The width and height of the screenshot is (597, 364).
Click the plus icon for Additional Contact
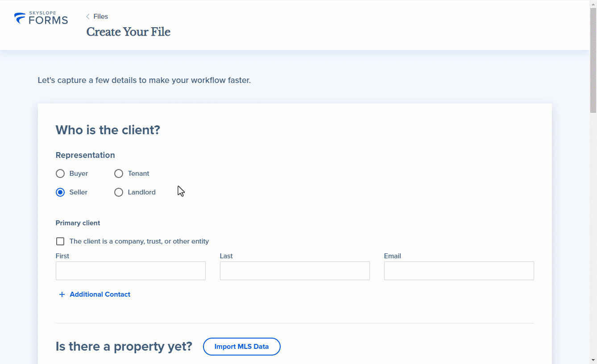click(x=62, y=294)
